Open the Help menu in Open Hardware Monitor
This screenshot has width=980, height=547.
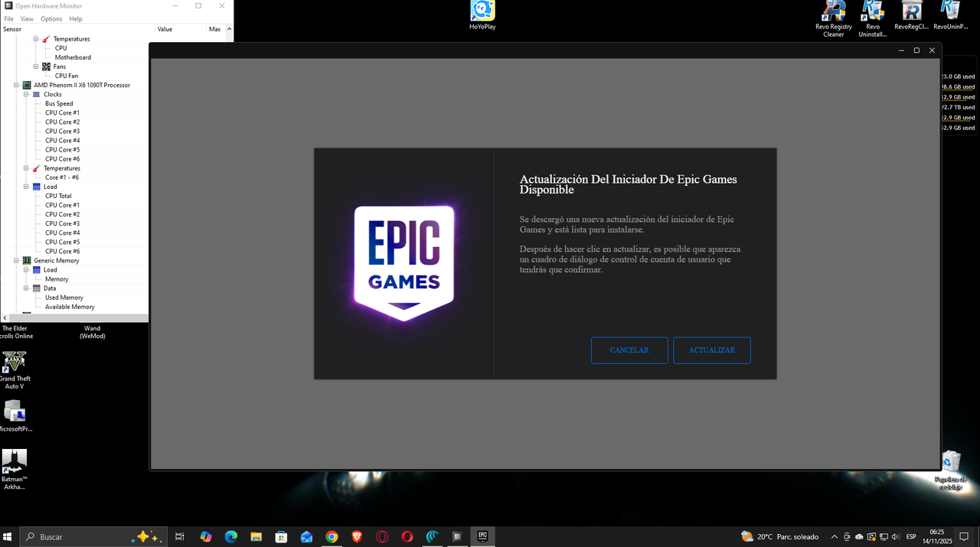pyautogui.click(x=76, y=18)
